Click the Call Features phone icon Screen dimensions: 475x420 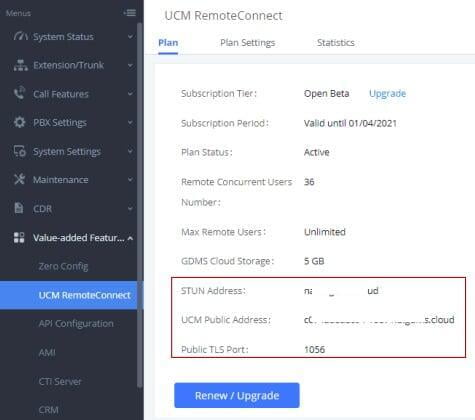pyautogui.click(x=20, y=93)
